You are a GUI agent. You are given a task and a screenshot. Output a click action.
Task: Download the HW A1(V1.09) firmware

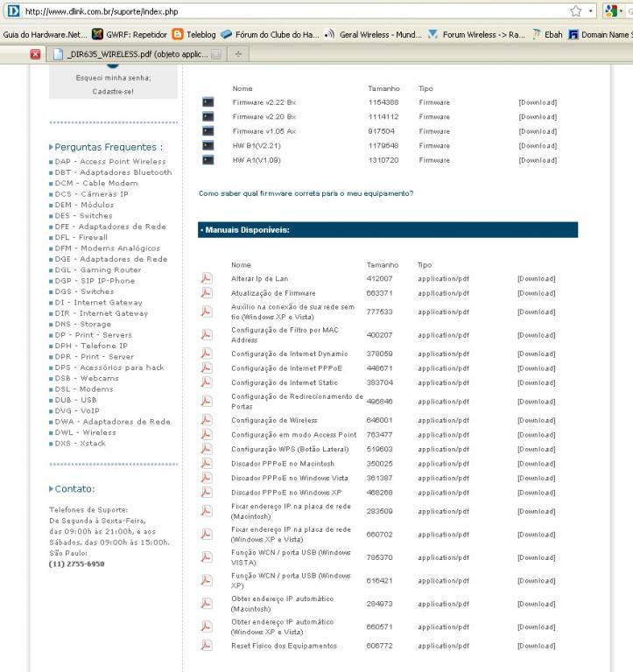538,160
